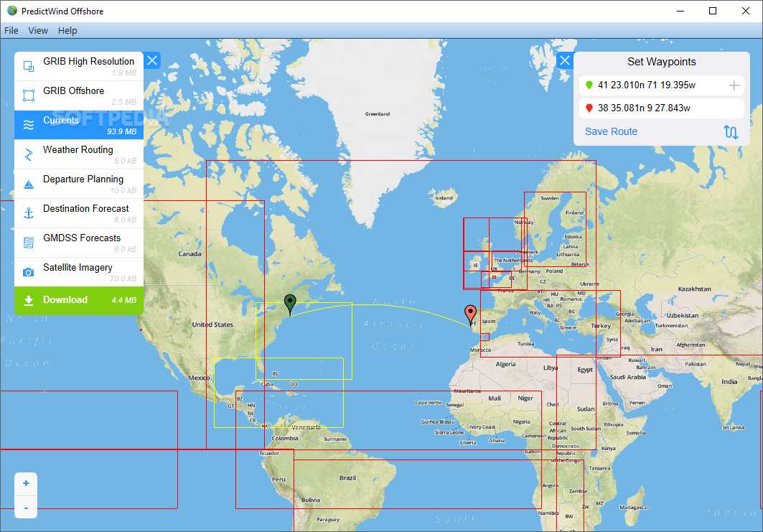Maximize the PredictWind Offshore window
This screenshot has width=763, height=532.
(713, 11)
